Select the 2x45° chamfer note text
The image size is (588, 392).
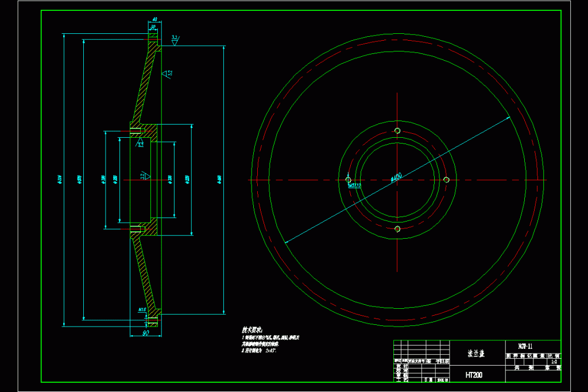pyautogui.click(x=271, y=350)
